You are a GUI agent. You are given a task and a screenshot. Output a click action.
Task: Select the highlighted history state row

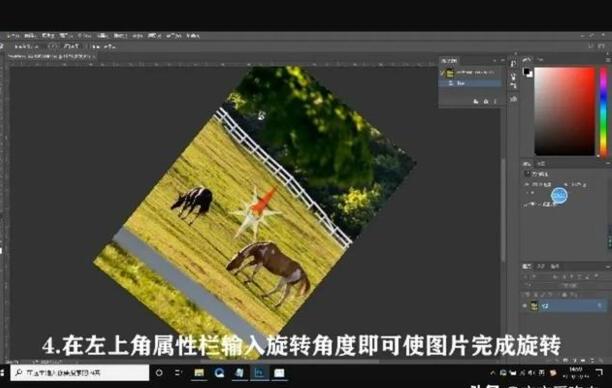coord(470,83)
